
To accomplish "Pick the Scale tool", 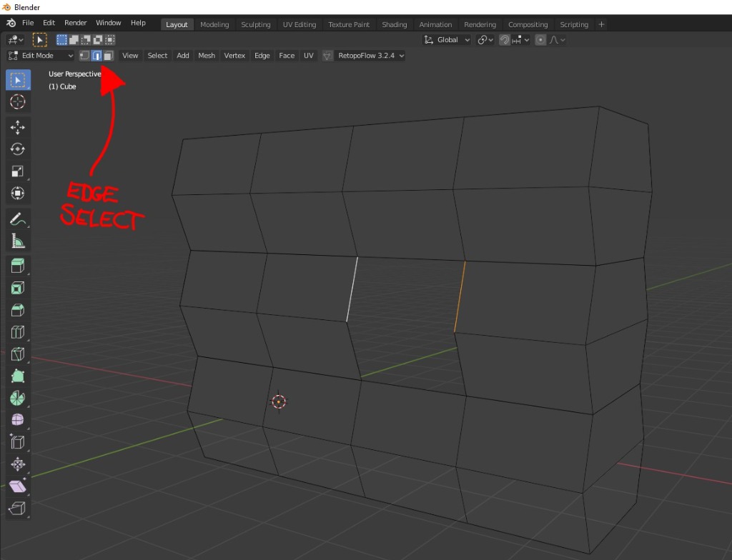I will 18,171.
